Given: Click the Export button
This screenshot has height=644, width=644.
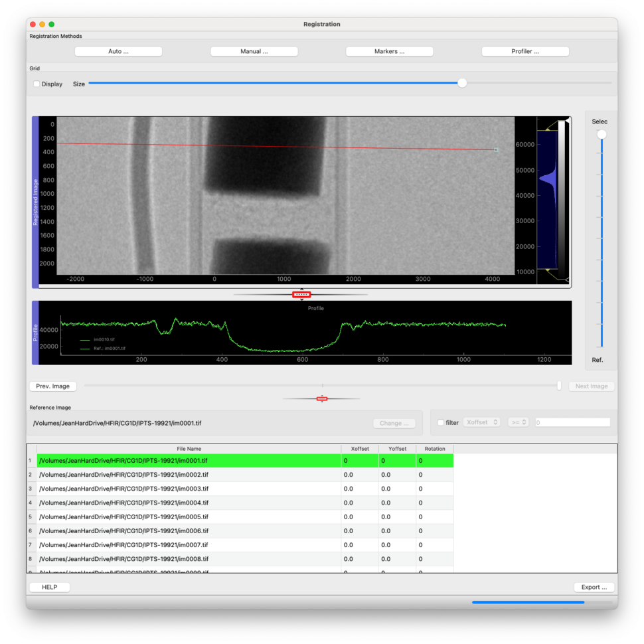Looking at the screenshot, I should [594, 587].
